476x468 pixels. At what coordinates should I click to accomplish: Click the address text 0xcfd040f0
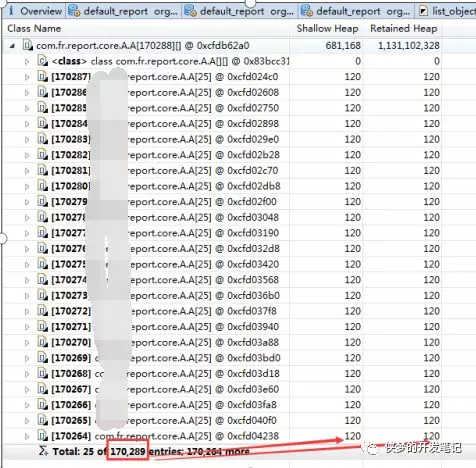tap(252, 421)
